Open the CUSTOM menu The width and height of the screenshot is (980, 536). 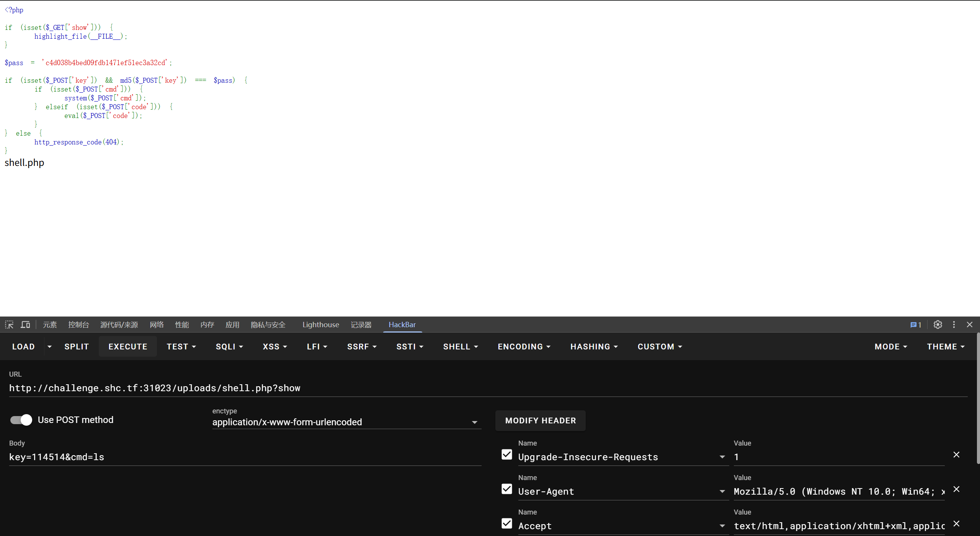tap(660, 346)
